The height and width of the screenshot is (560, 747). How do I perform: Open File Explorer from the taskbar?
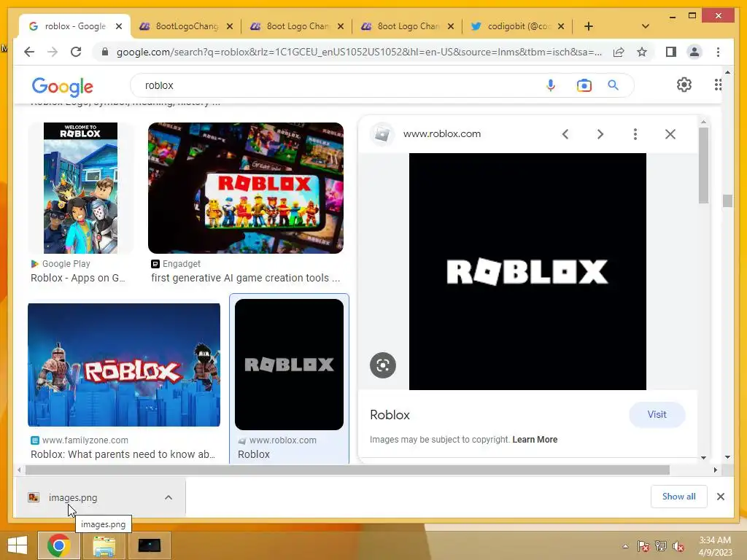104,545
